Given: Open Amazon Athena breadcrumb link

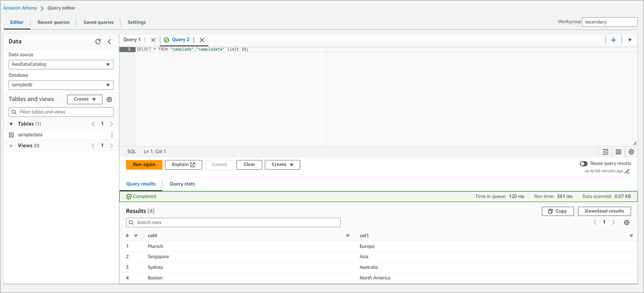Looking at the screenshot, I should [21, 8].
